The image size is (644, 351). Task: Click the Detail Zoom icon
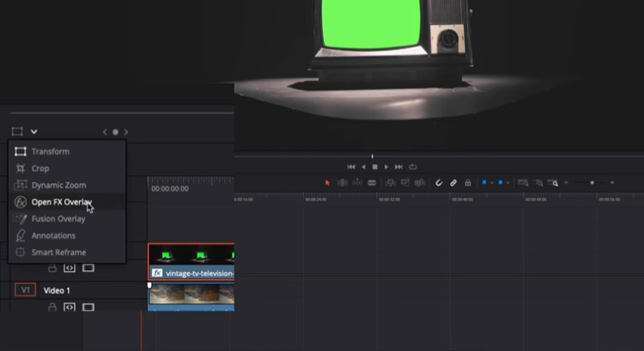[539, 183]
